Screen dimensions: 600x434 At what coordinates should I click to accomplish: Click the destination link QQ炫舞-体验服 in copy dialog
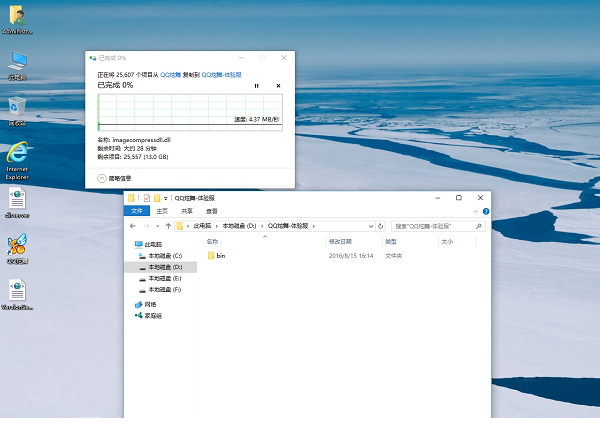tap(222, 75)
